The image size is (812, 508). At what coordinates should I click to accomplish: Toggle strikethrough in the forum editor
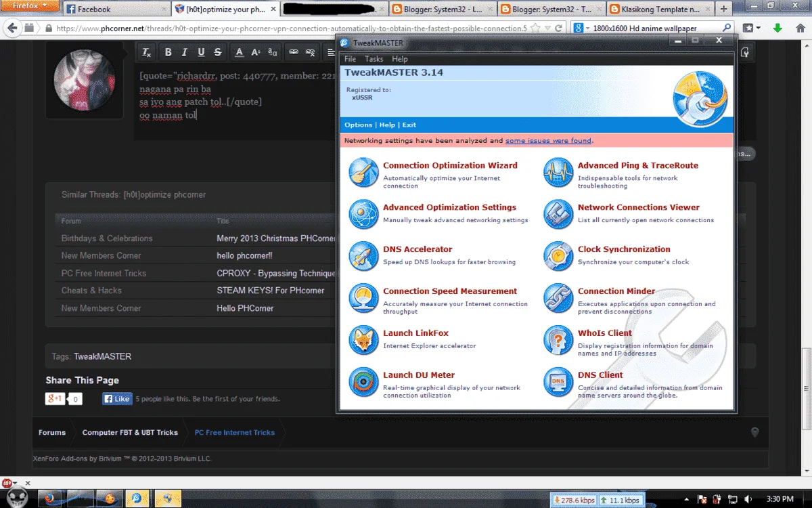pos(217,52)
